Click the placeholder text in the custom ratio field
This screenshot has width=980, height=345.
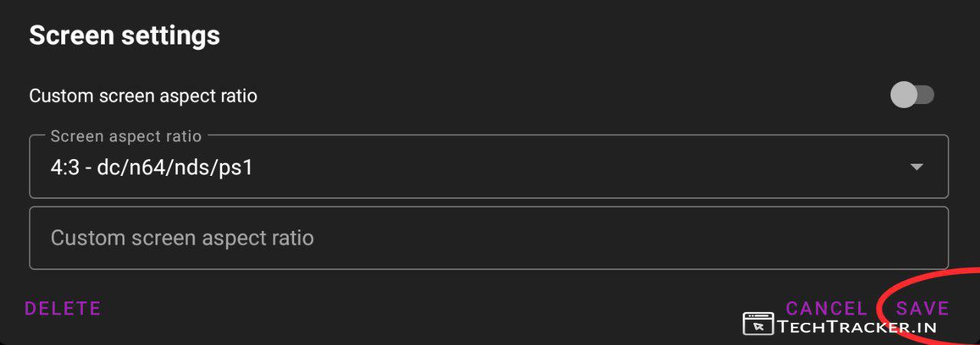(182, 238)
